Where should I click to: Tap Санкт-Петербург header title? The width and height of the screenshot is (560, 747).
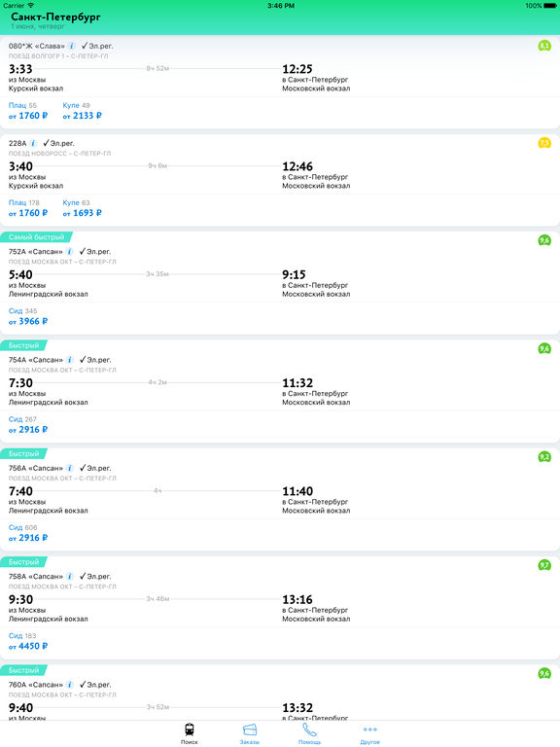point(55,17)
